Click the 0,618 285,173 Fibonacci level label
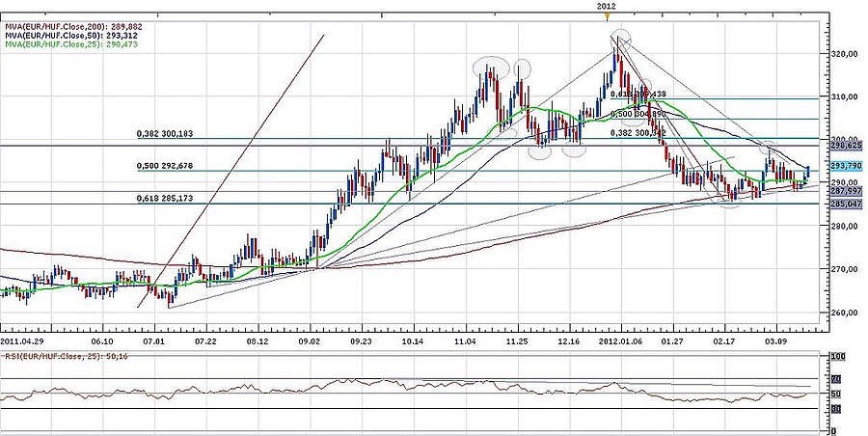Screen dimensions: 868x436 (167, 199)
